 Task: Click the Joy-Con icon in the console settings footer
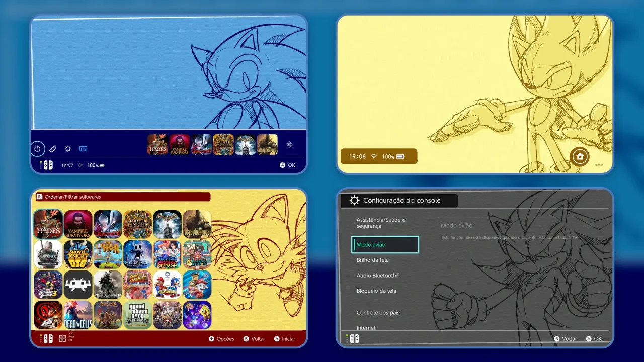352,339
